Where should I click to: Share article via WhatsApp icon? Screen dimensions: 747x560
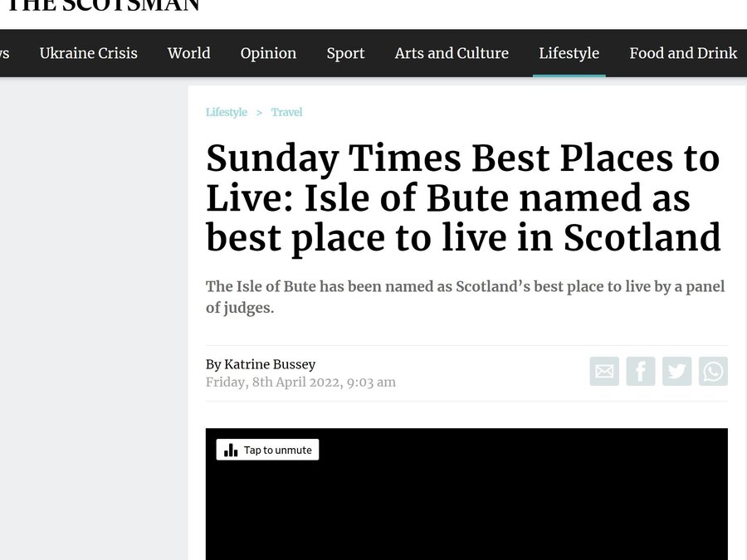713,371
